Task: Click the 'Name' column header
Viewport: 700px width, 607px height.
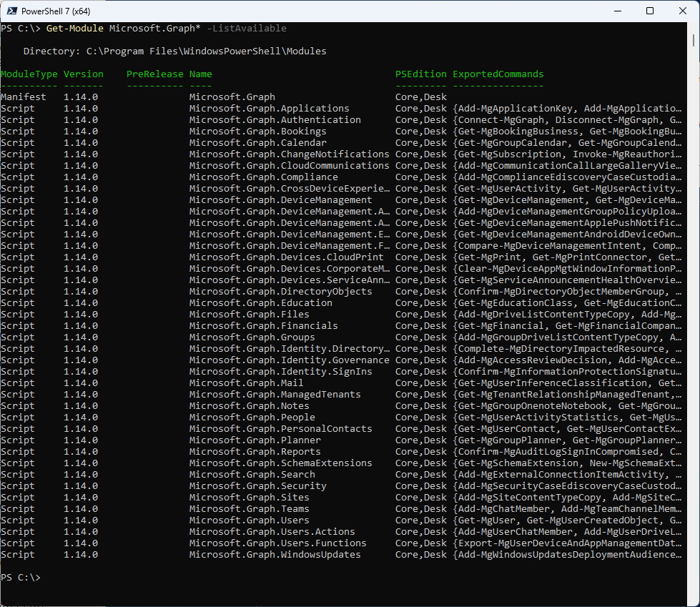Action: (200, 74)
